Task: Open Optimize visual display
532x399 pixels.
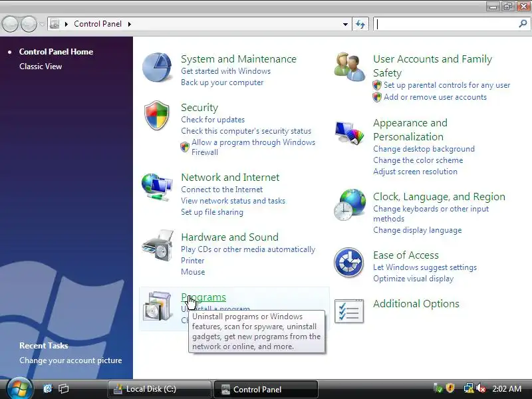Action: pos(413,279)
